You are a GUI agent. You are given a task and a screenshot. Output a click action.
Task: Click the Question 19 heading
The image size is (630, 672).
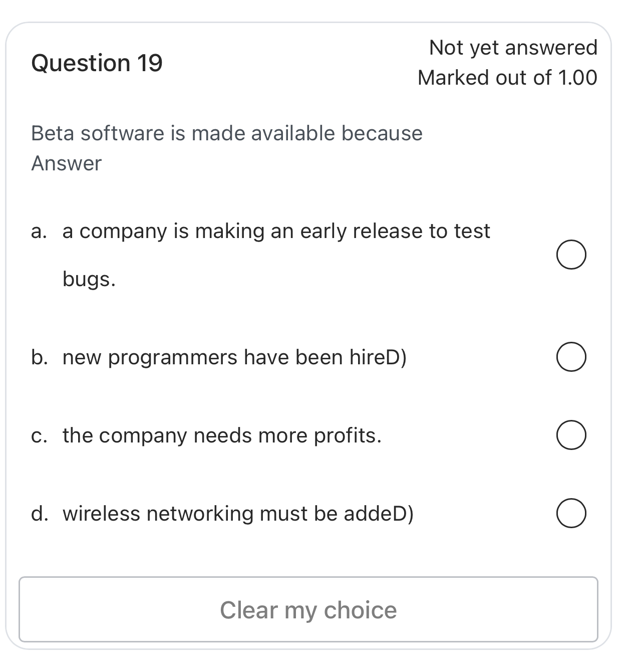(97, 62)
